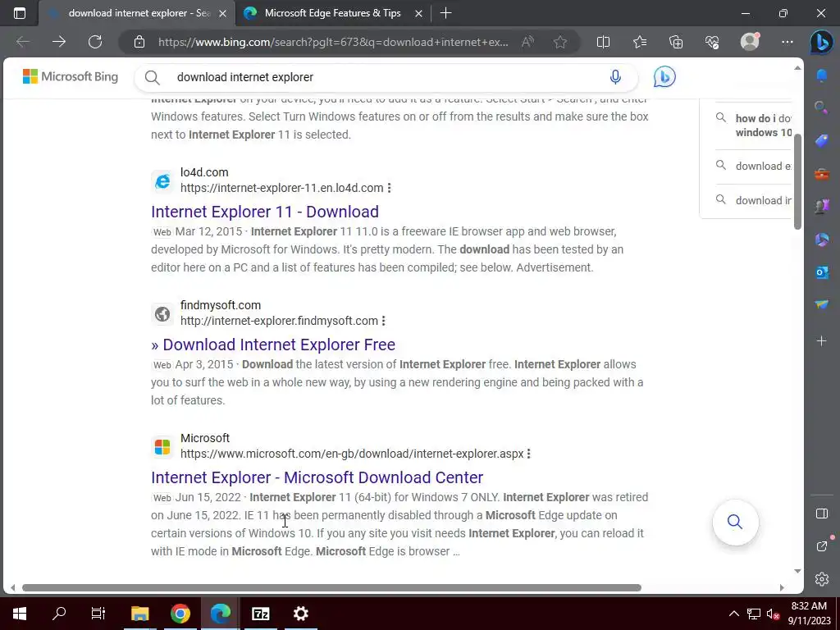Viewport: 840px width, 630px height.
Task: Click the Microsoft Bing logo
Action: [71, 76]
